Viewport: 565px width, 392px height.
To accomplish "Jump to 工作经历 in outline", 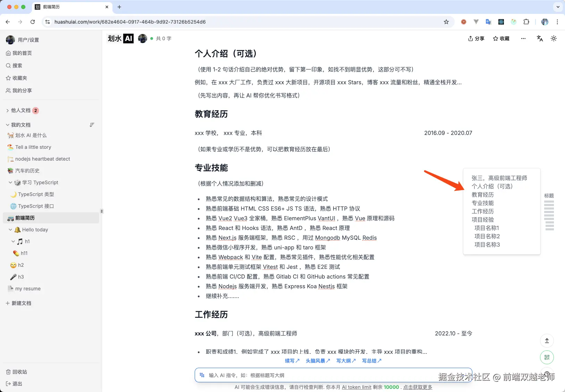I will point(482,211).
